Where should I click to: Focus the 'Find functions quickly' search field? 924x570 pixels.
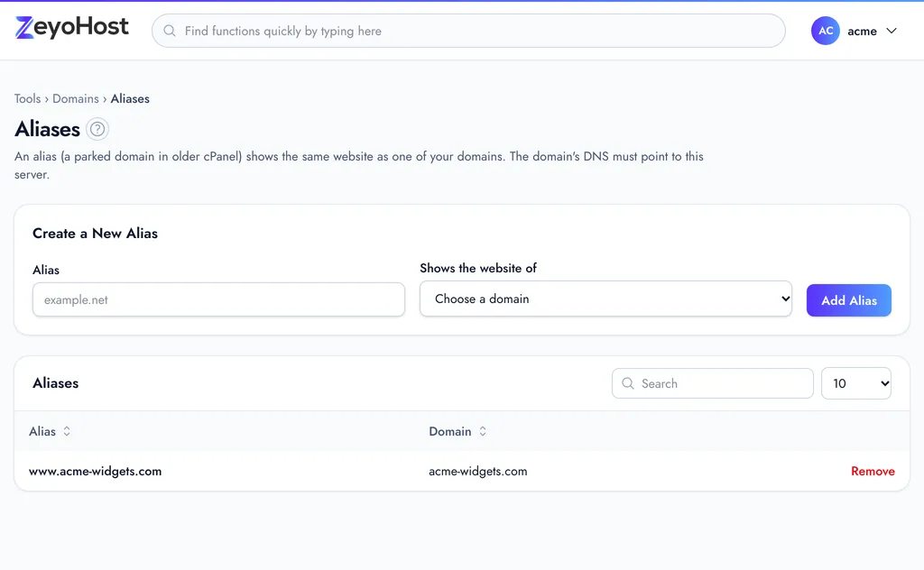(468, 31)
